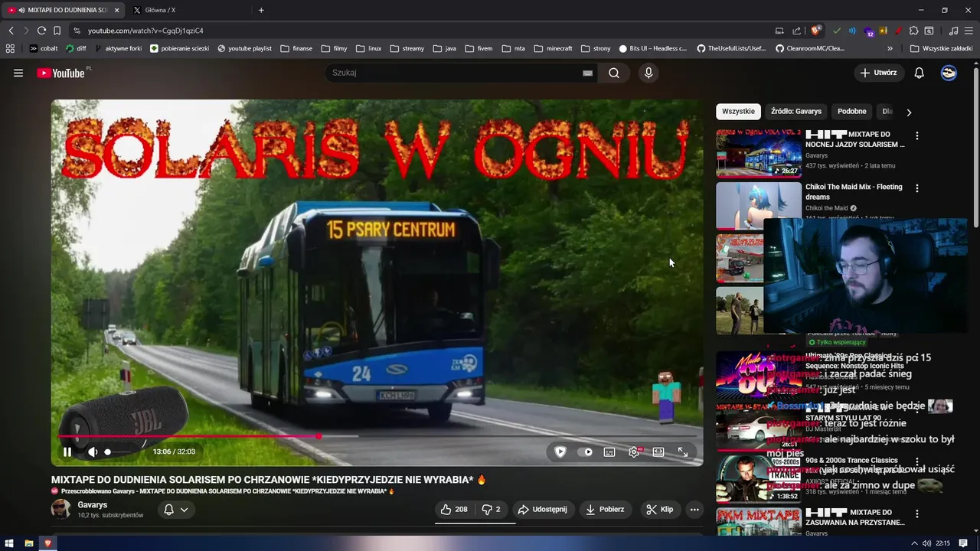980x551 pixels.
Task: Open a new browser tab
Action: click(261, 10)
